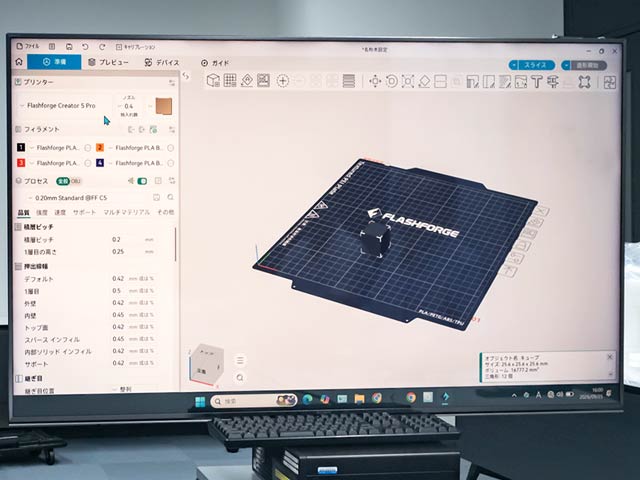
Task: Select the Text emboss T tool
Action: click(537, 82)
